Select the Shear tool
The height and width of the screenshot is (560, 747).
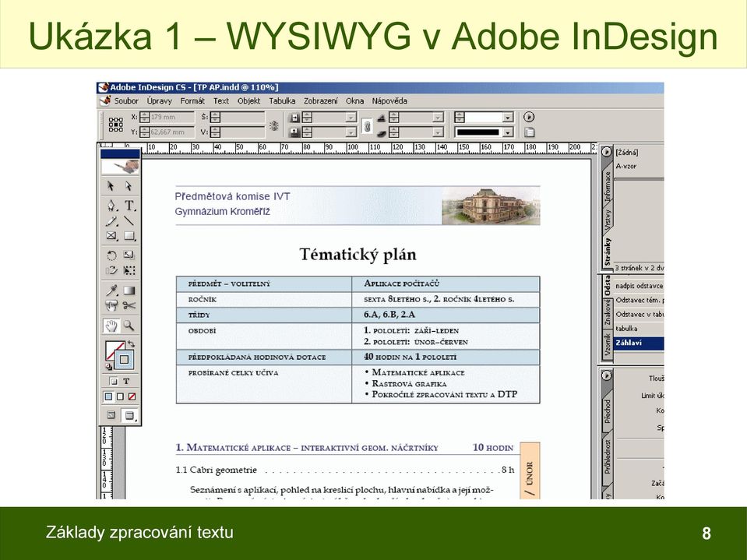[111, 270]
